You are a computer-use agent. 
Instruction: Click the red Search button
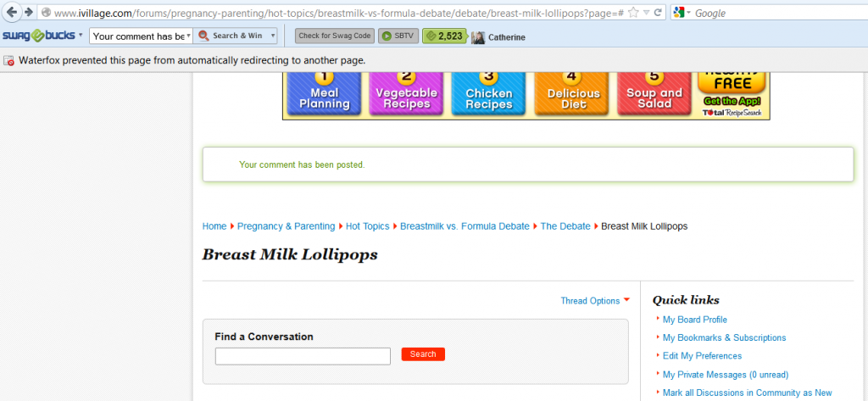[x=423, y=354]
